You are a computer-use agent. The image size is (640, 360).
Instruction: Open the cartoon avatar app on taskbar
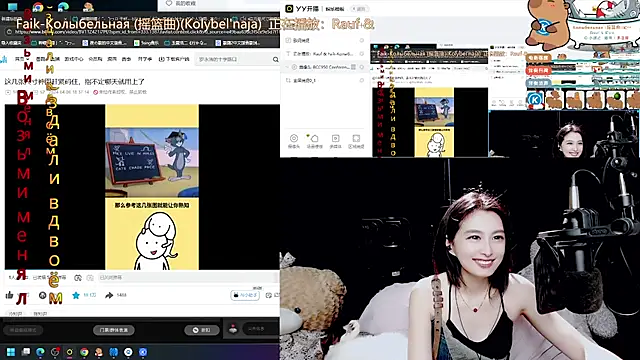tap(99, 352)
